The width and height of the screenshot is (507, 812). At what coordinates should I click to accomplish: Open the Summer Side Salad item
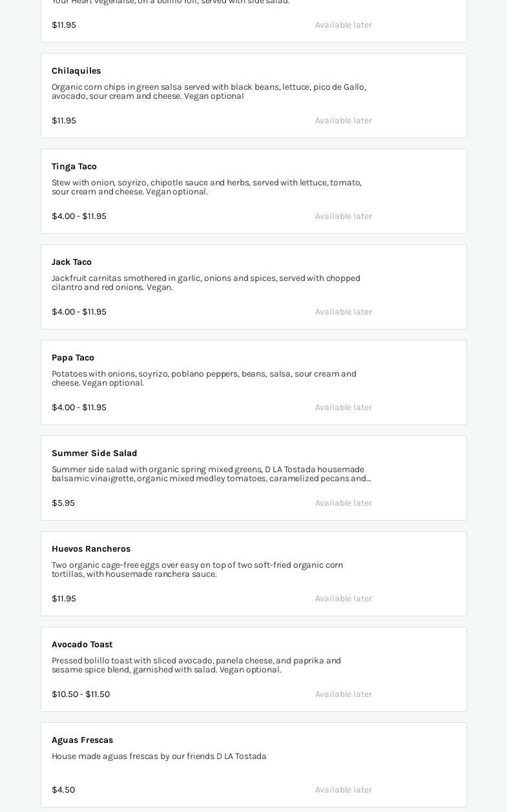[x=94, y=453]
